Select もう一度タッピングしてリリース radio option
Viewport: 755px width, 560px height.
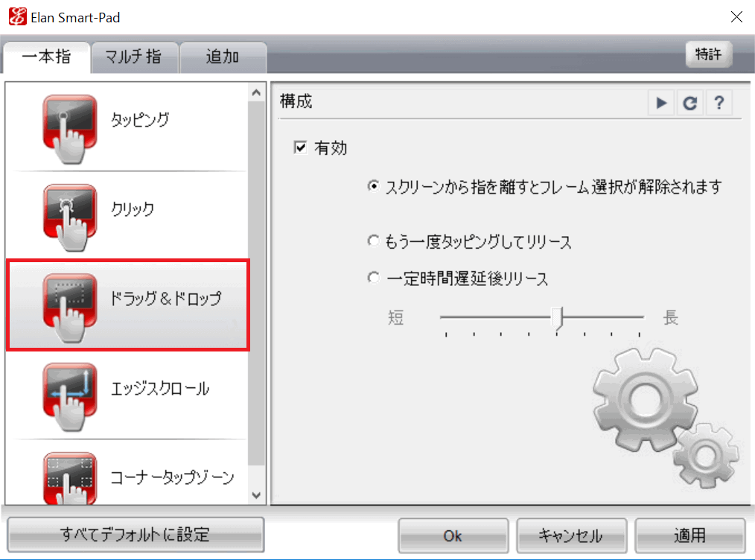(373, 241)
